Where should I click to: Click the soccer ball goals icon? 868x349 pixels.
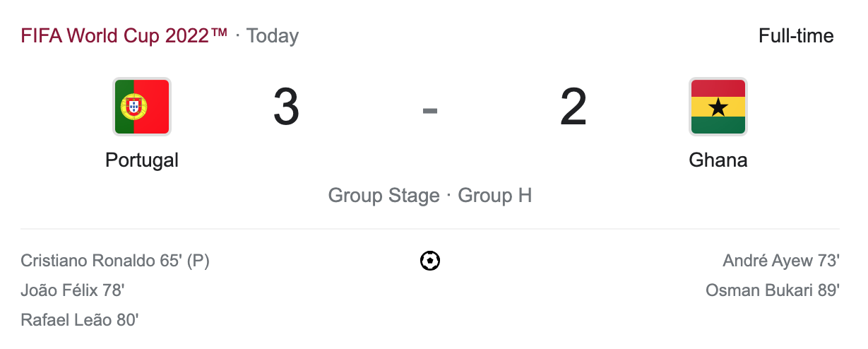(x=429, y=261)
